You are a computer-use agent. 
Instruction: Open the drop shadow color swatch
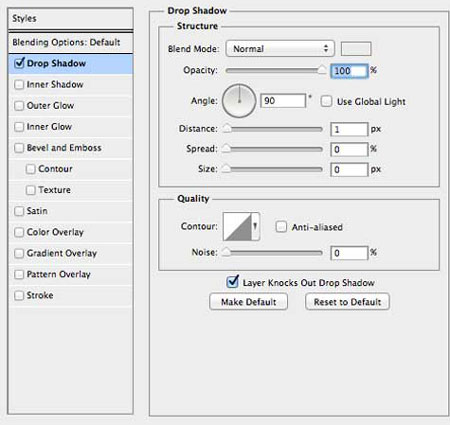pyautogui.click(x=356, y=49)
